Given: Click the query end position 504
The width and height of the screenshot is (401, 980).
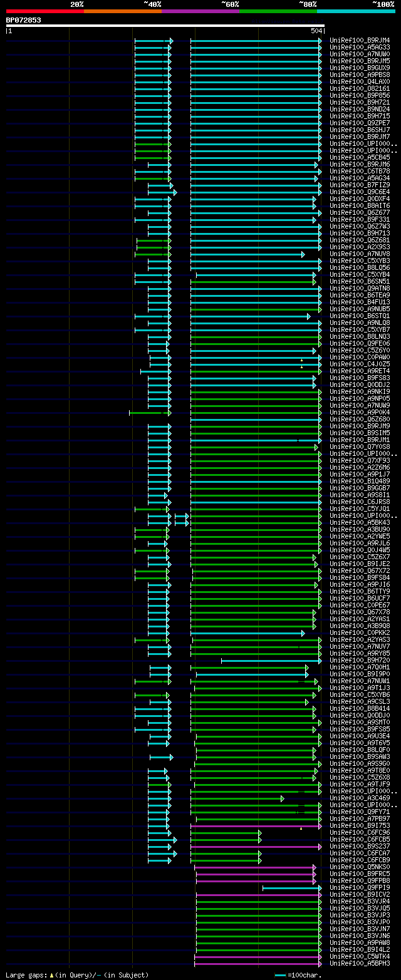Looking at the screenshot, I should point(316,31).
